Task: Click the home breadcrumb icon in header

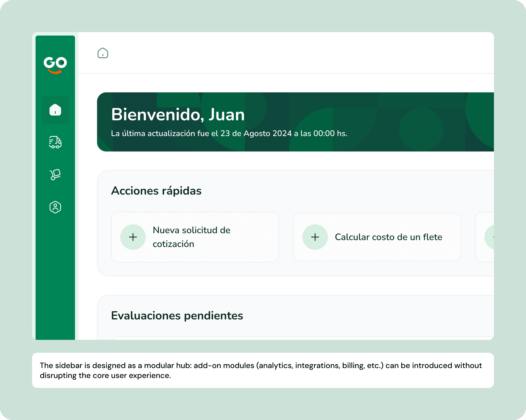Action: pyautogui.click(x=103, y=53)
